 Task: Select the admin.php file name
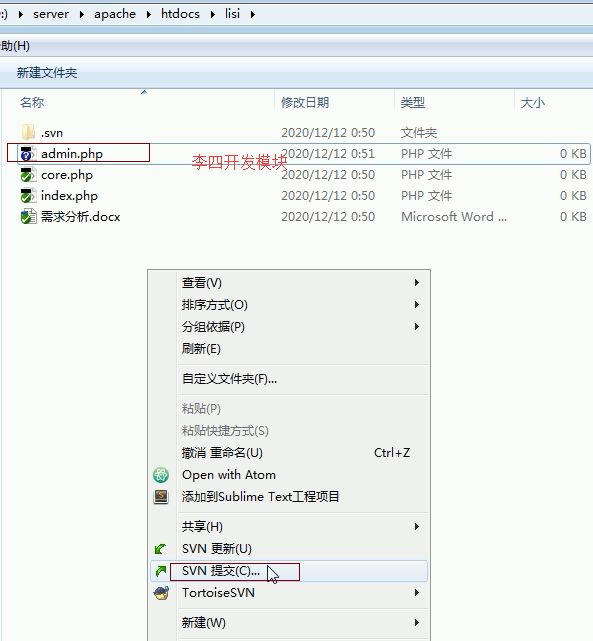coord(72,154)
